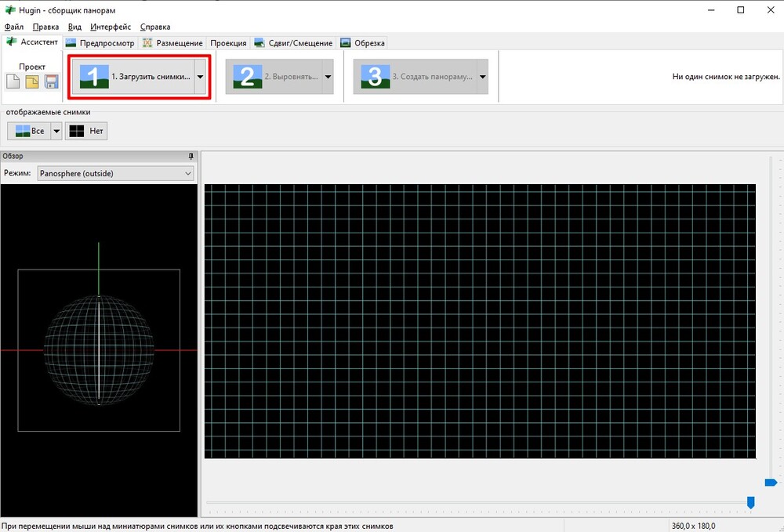This screenshot has width=784, height=532.
Task: Expand the arrow beside 'Загрузить снимки'
Action: click(x=201, y=77)
